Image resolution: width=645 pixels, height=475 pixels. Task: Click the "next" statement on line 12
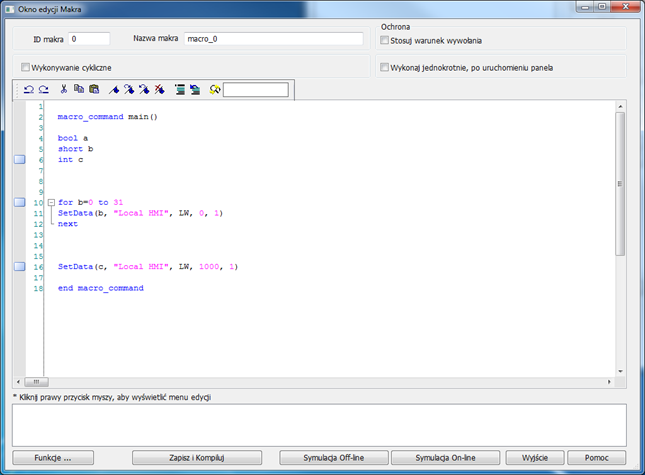68,224
